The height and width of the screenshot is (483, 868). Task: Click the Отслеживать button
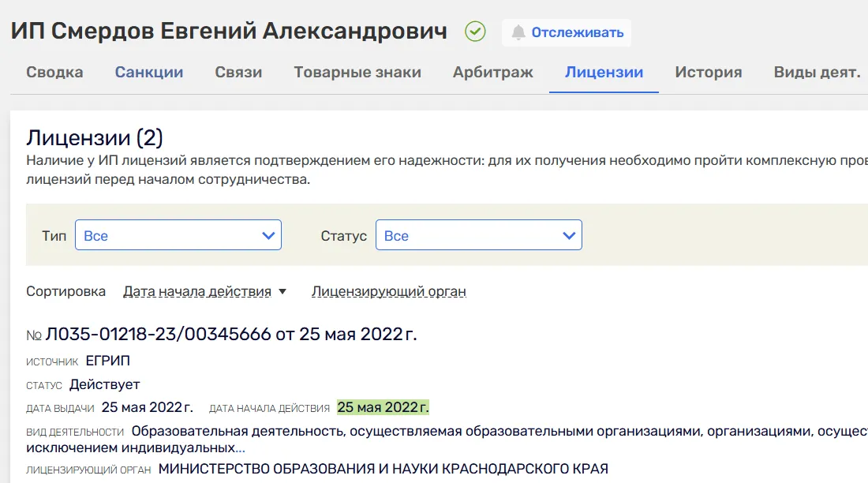coord(567,32)
